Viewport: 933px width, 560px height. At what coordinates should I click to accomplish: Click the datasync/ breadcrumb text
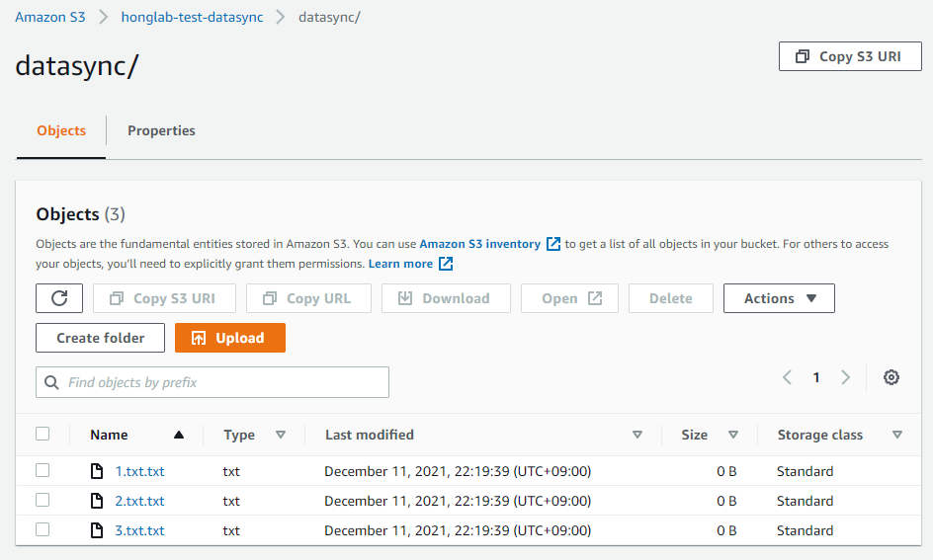click(x=329, y=17)
